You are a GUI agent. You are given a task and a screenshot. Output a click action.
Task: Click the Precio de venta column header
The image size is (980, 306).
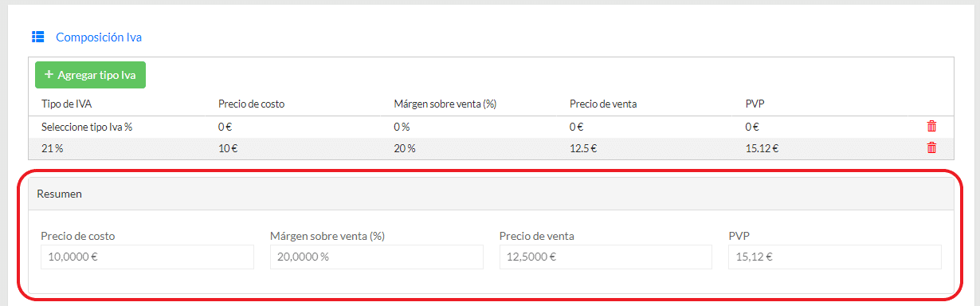(603, 104)
